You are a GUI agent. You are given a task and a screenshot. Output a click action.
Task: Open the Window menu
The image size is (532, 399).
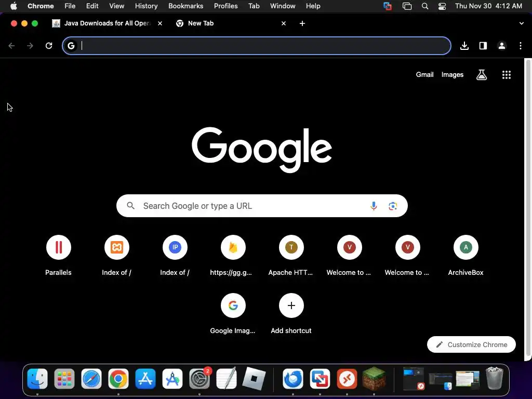coord(283,6)
